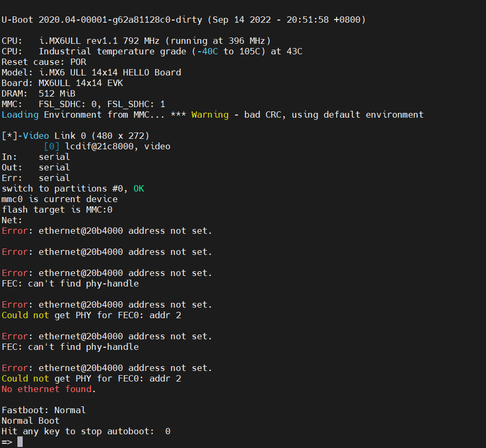This screenshot has width=486, height=448.
Task: Click the yellow 'Warning' word in the CRC line
Action: click(x=210, y=115)
